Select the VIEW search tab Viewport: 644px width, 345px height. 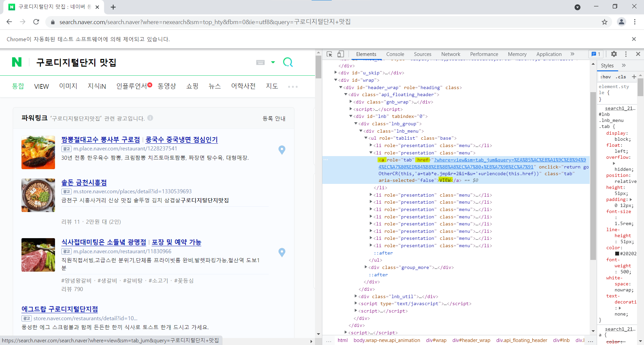42,86
